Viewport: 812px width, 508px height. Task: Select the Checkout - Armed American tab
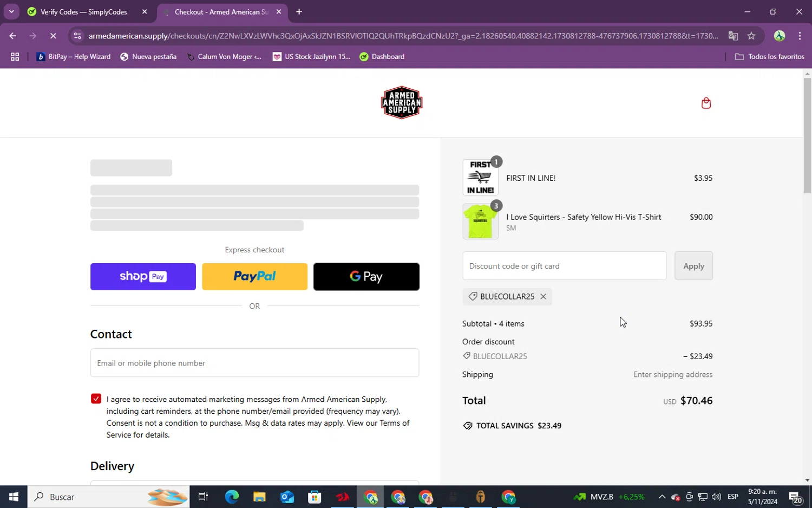pos(221,12)
